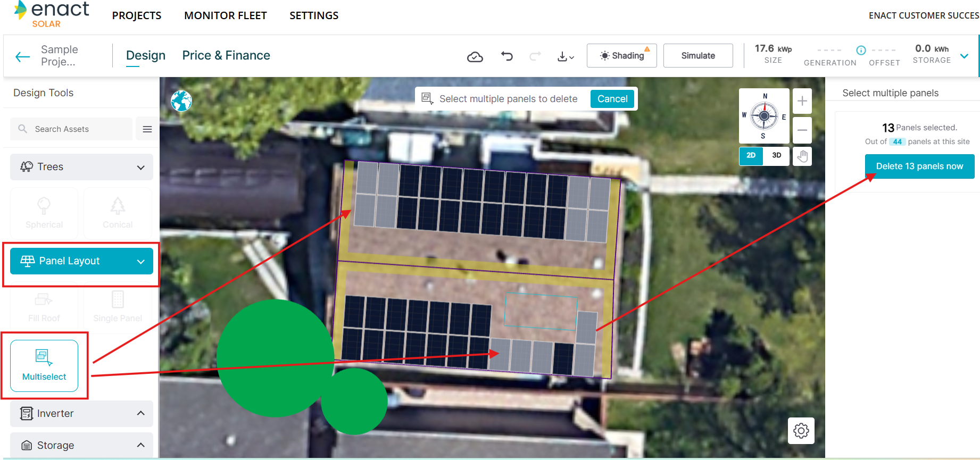Switch the map to 3D view
Screen dimensions: 980x460
(x=776, y=156)
